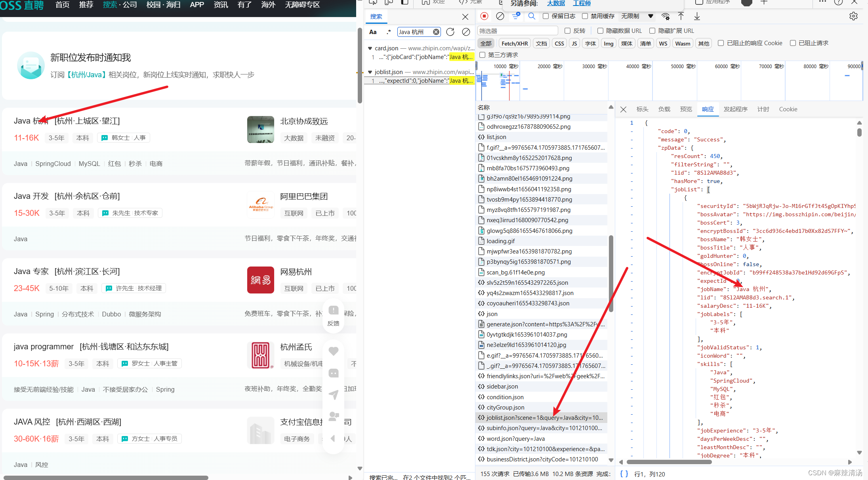868x480 pixels.
Task: Toggle the network filter funnel icon
Action: pyautogui.click(x=515, y=16)
